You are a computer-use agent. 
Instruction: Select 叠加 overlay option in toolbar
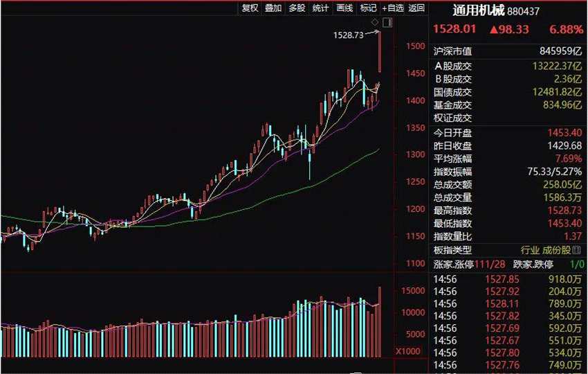click(x=273, y=8)
